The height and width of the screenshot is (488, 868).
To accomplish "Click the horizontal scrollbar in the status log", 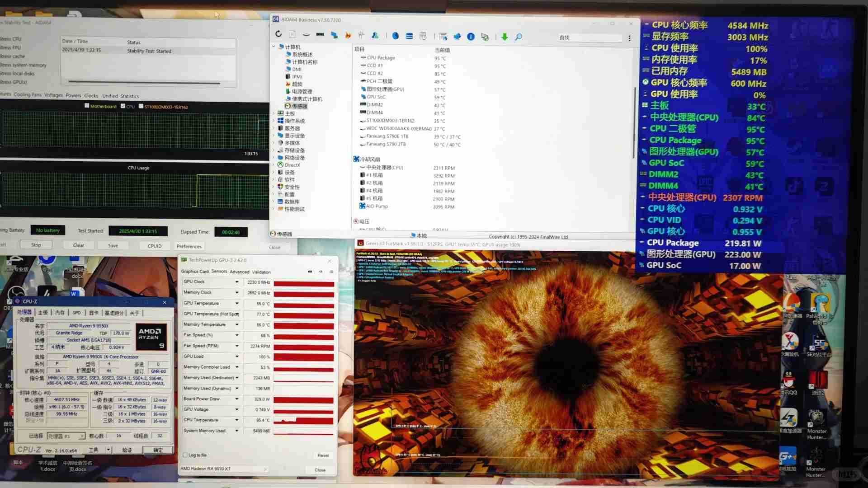I will coord(144,82).
